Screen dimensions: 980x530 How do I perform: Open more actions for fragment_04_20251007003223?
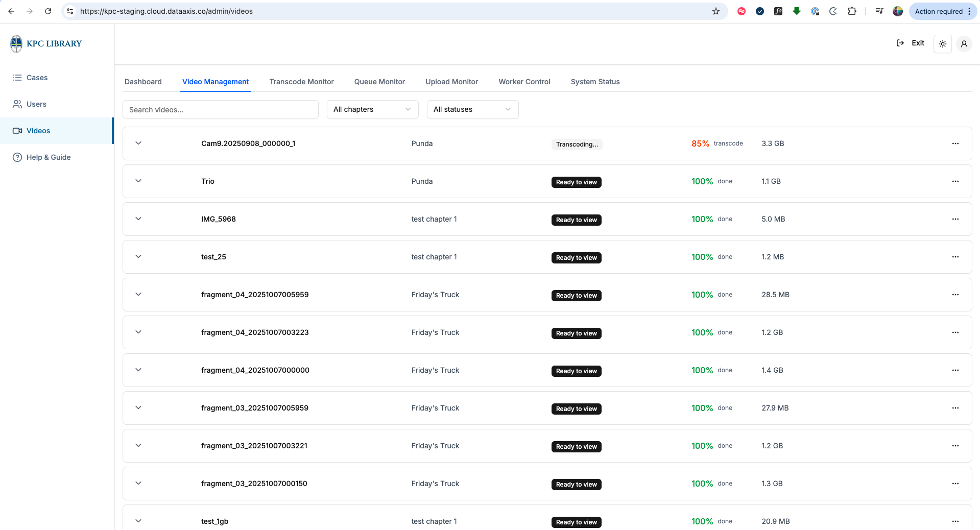click(955, 332)
